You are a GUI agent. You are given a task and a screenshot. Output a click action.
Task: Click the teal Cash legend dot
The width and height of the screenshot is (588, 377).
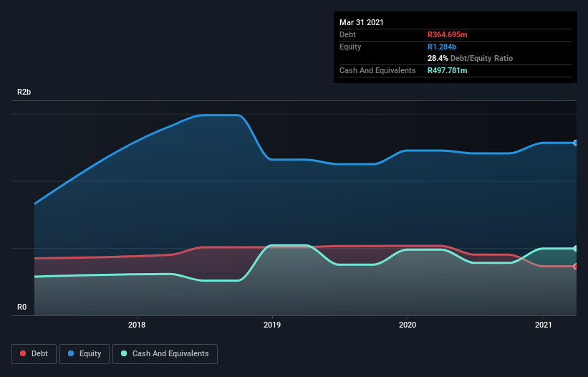point(124,353)
